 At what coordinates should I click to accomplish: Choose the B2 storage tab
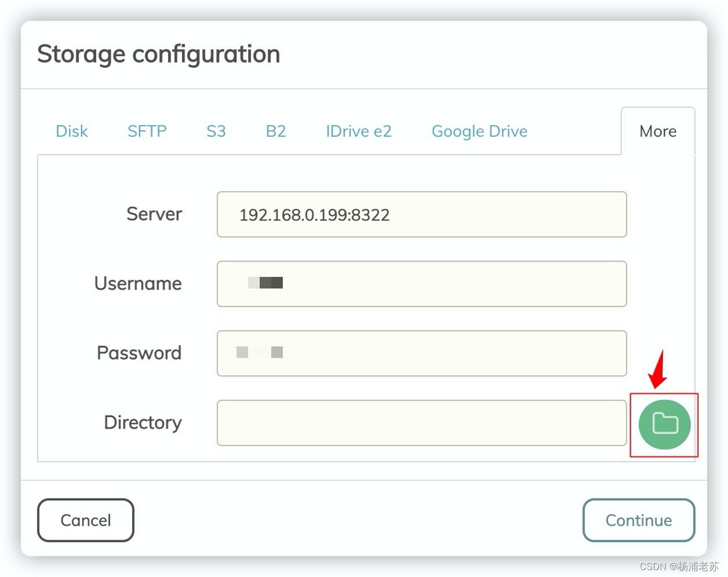click(276, 132)
